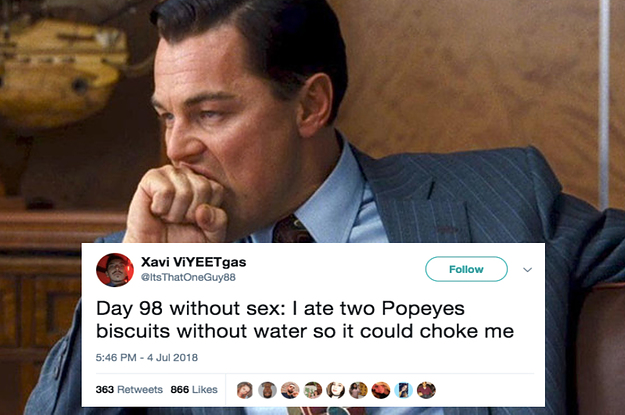Open the second liker avatar with gray background

[x=267, y=390]
